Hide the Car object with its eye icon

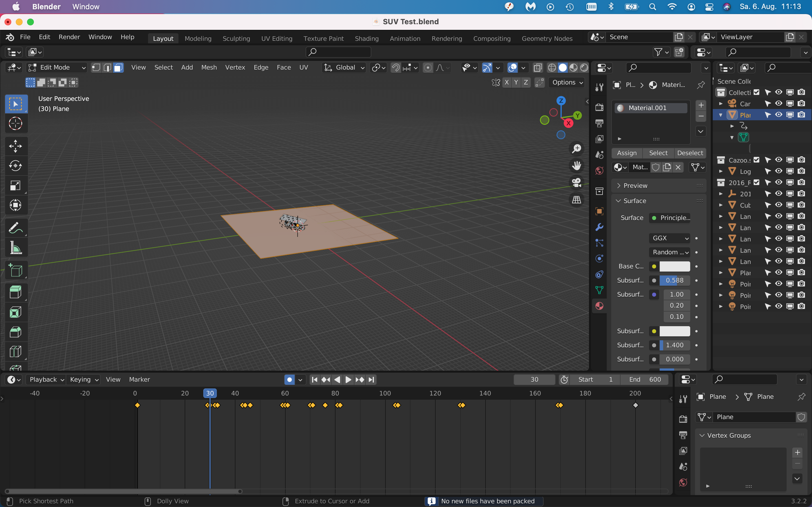click(x=779, y=104)
